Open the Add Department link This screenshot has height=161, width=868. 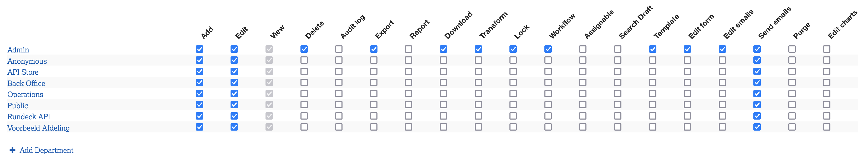coord(46,150)
